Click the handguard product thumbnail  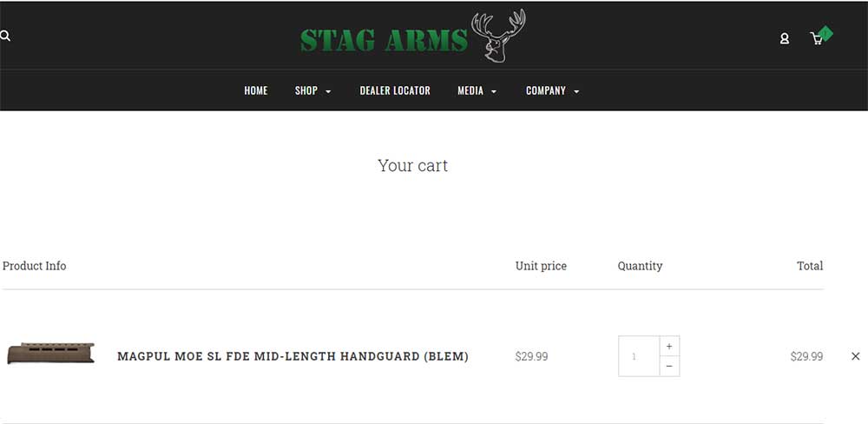coord(50,354)
